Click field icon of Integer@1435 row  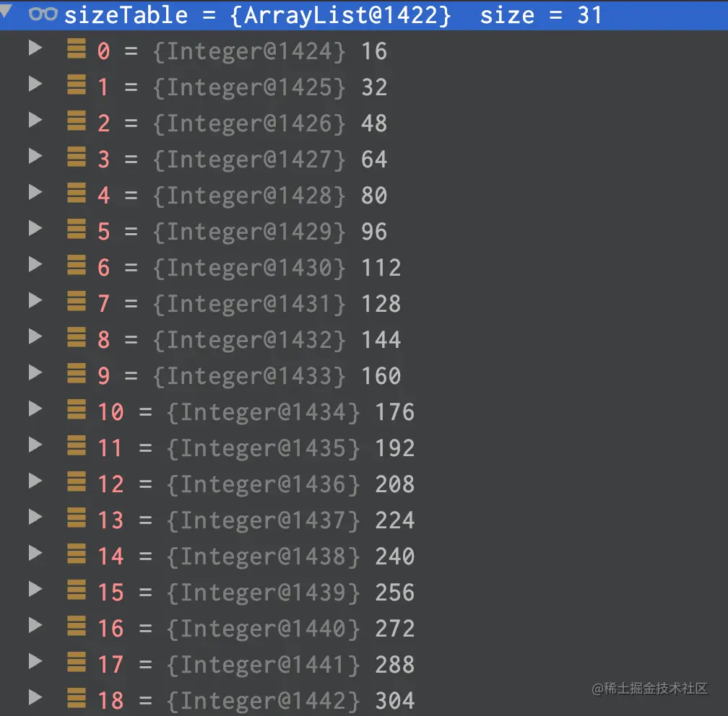(77, 445)
